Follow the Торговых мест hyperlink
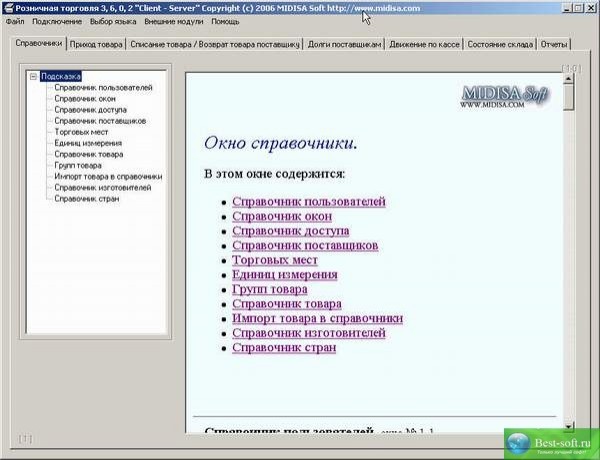Image resolution: width=600 pixels, height=460 pixels. click(275, 260)
